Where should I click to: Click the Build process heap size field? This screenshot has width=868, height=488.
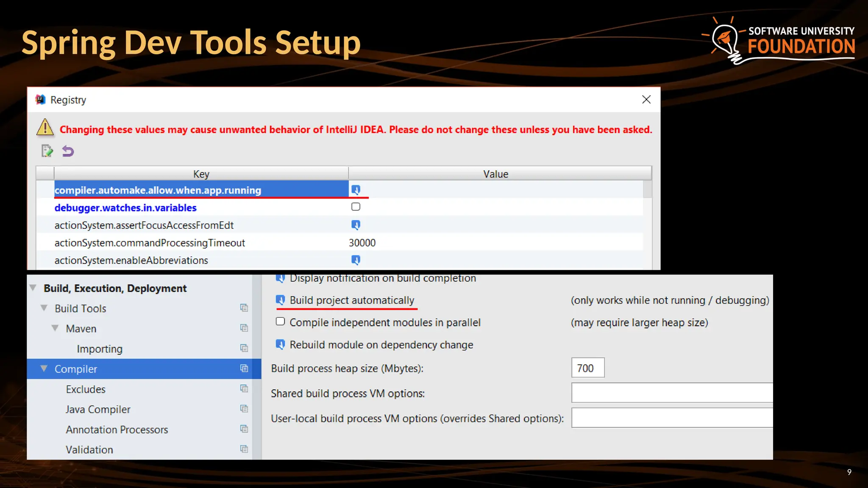(587, 368)
